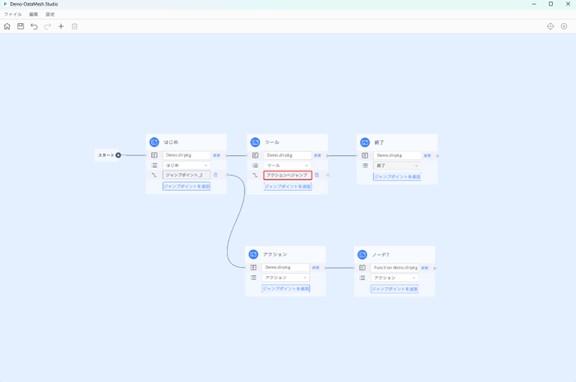Open the 設定 menu

click(x=50, y=14)
